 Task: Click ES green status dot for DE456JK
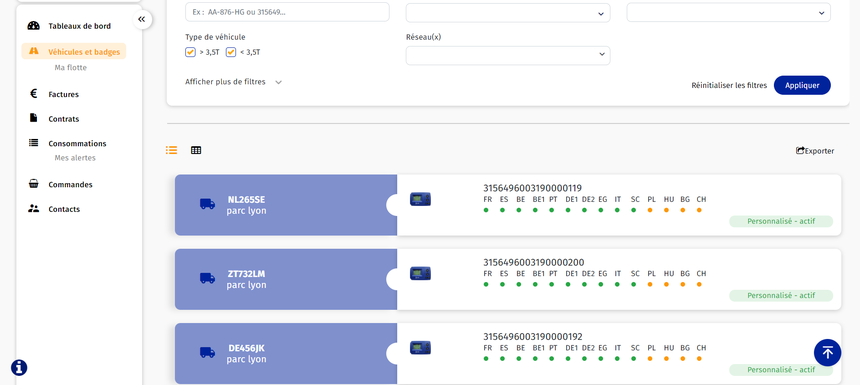(x=502, y=358)
